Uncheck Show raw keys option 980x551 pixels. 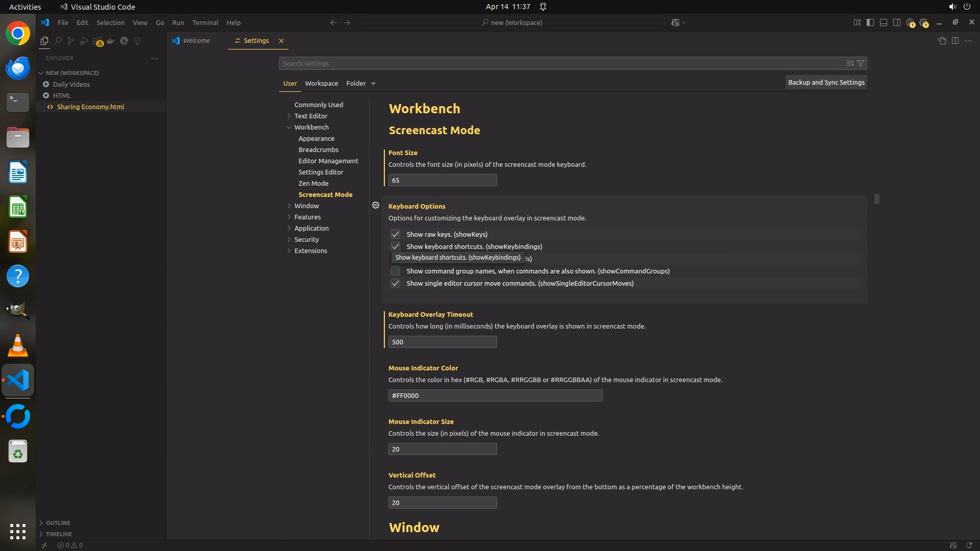pos(396,234)
